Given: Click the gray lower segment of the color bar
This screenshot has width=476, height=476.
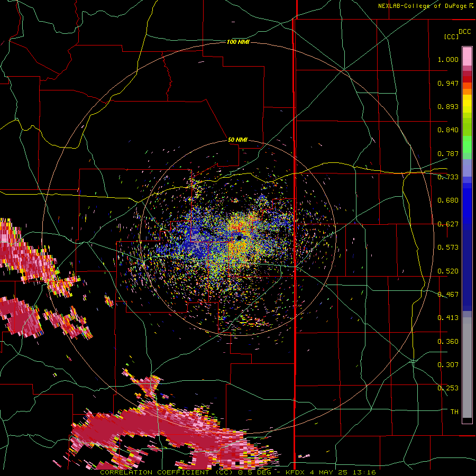Looking at the screenshot, I should [x=467, y=368].
